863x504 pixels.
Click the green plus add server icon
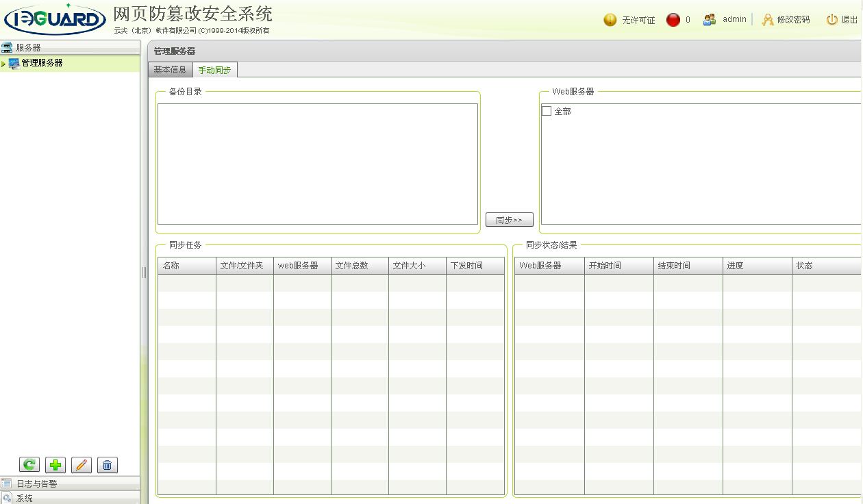pyautogui.click(x=55, y=465)
